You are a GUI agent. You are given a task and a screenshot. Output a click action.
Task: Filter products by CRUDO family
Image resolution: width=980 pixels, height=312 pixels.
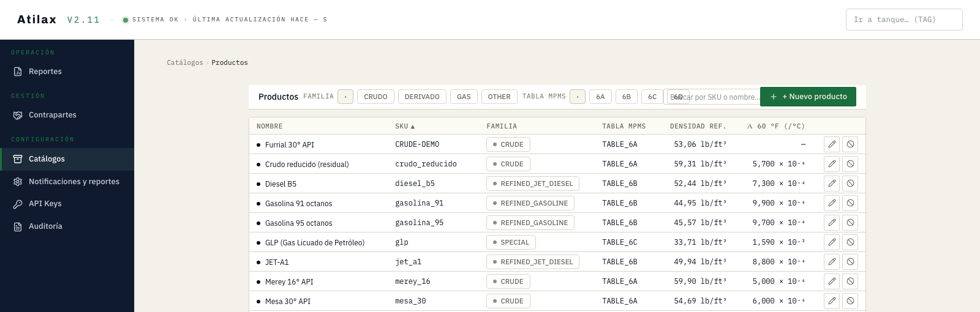375,97
